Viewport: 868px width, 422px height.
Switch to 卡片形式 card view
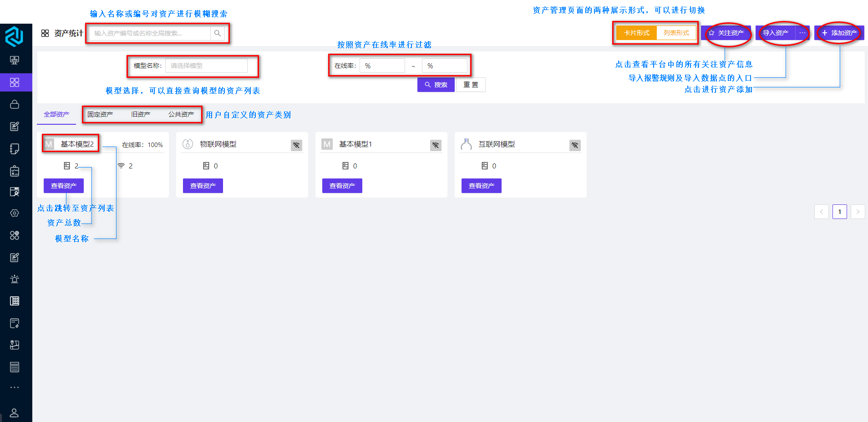click(636, 33)
